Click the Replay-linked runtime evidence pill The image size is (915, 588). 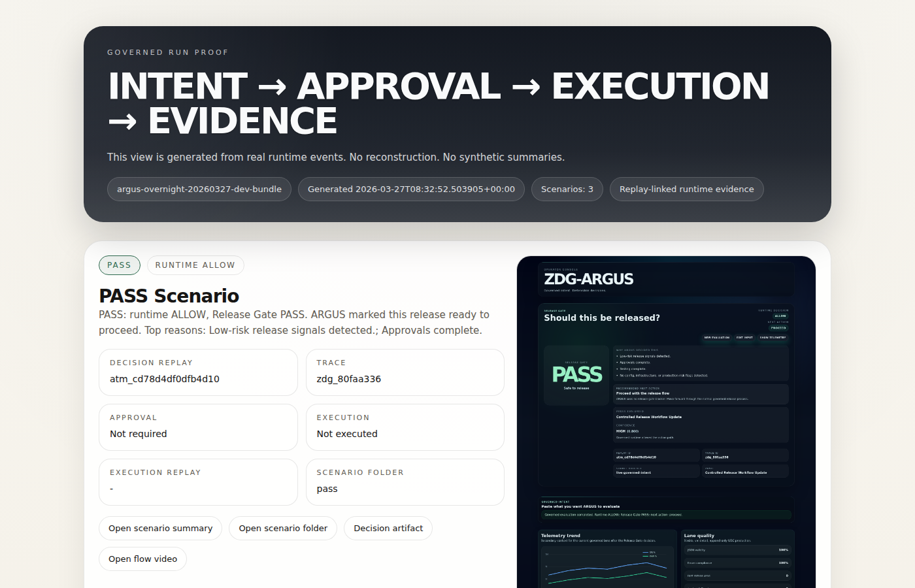(x=686, y=189)
